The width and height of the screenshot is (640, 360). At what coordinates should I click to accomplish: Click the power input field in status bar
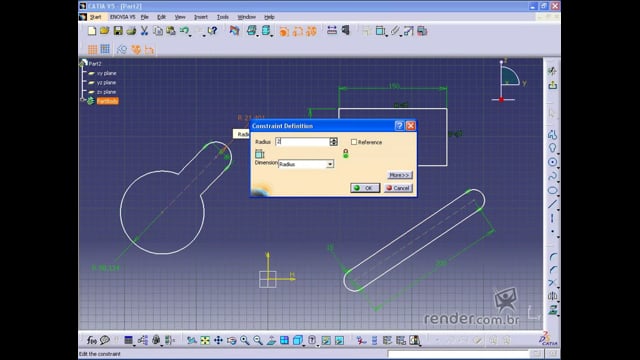coord(458,354)
